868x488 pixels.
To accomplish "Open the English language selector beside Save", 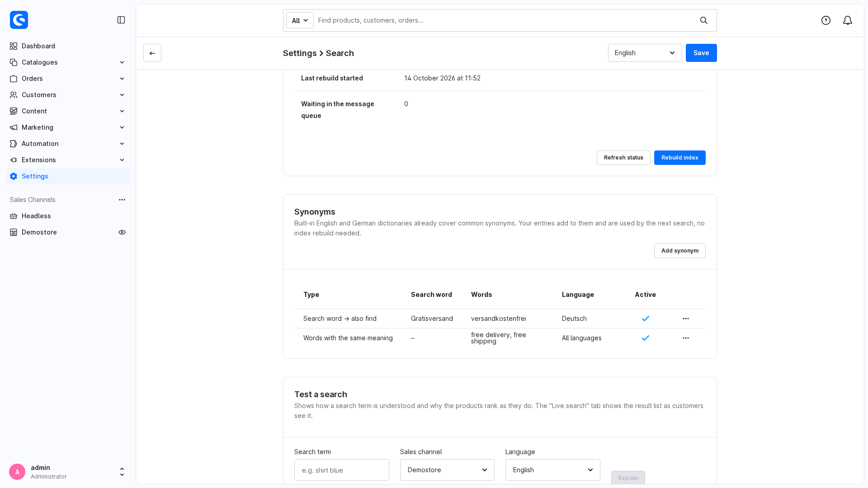I will point(645,53).
